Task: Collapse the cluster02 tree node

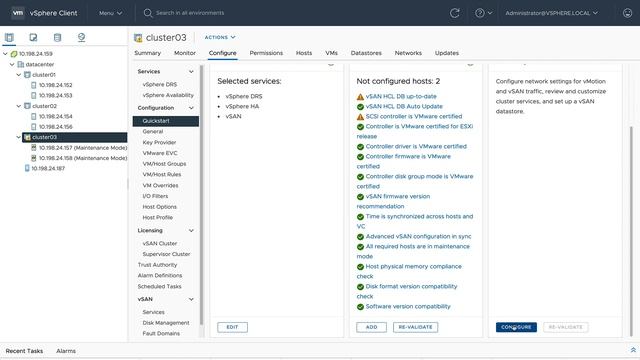Action: 19,106
